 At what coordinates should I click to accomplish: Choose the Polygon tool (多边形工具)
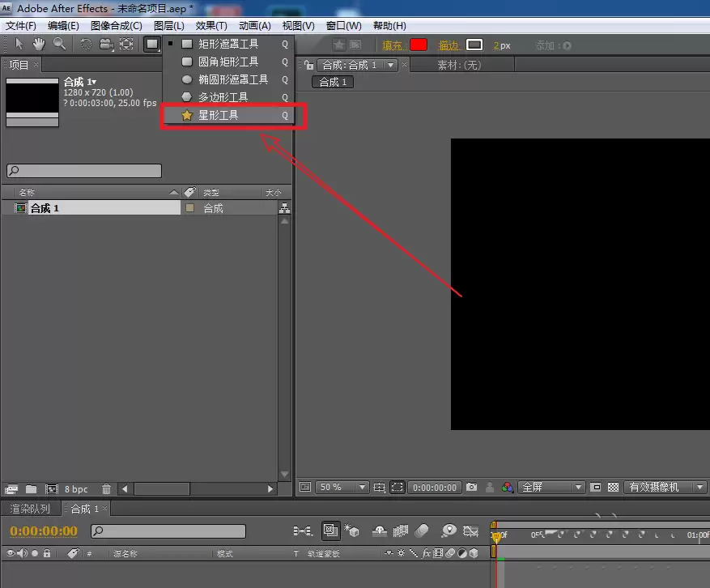tap(228, 97)
